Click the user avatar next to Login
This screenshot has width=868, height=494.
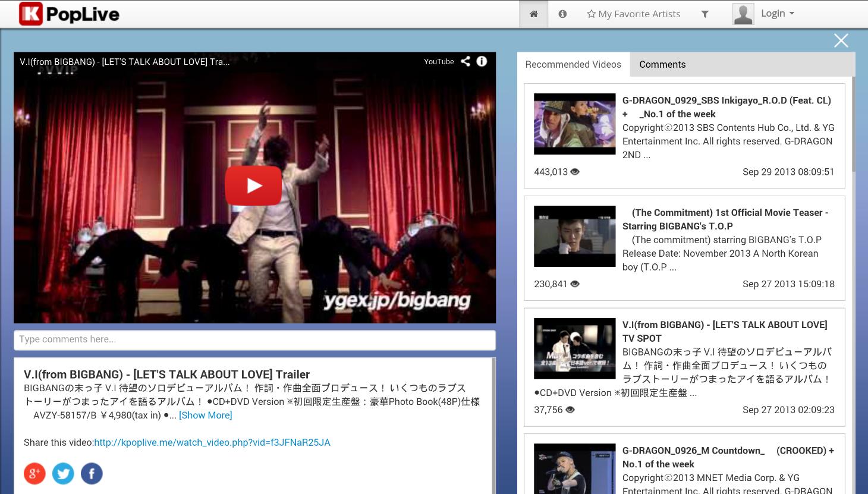(743, 13)
